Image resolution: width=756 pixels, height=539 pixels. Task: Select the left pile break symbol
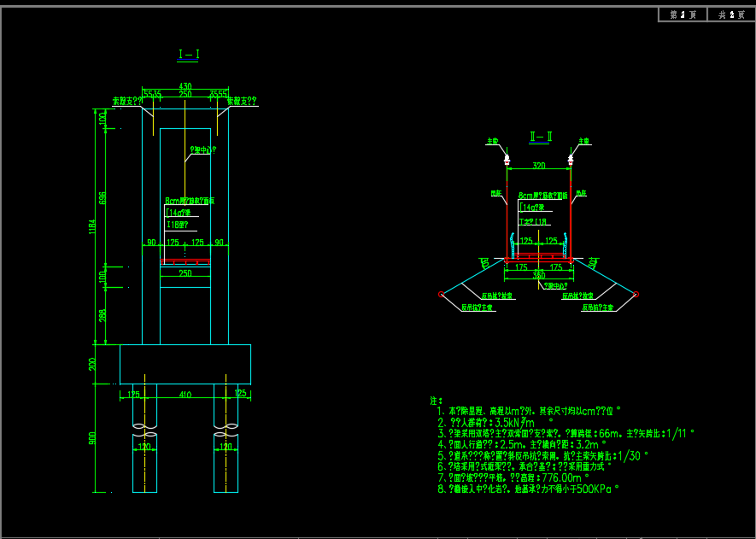click(x=144, y=425)
